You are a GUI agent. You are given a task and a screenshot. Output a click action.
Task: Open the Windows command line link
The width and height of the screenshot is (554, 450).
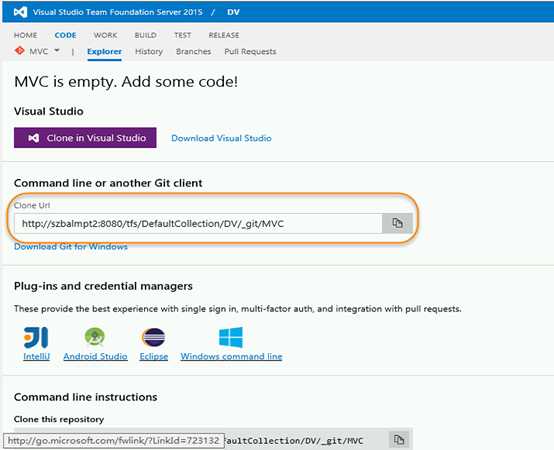[231, 356]
